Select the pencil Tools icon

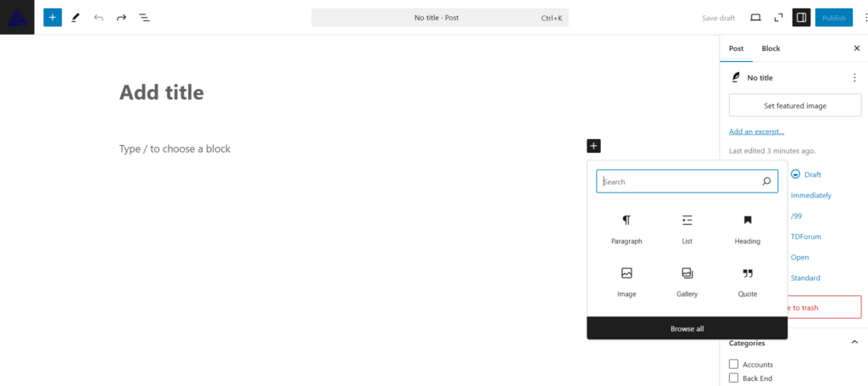tap(75, 17)
